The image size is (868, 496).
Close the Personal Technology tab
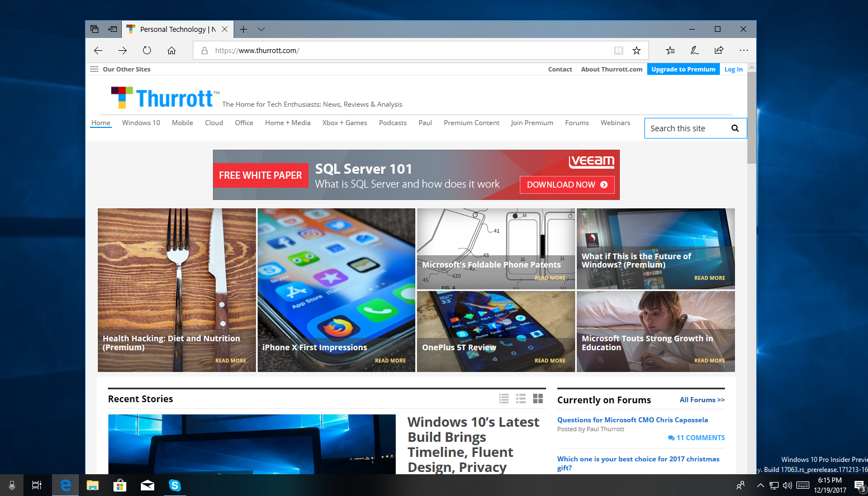click(x=225, y=29)
